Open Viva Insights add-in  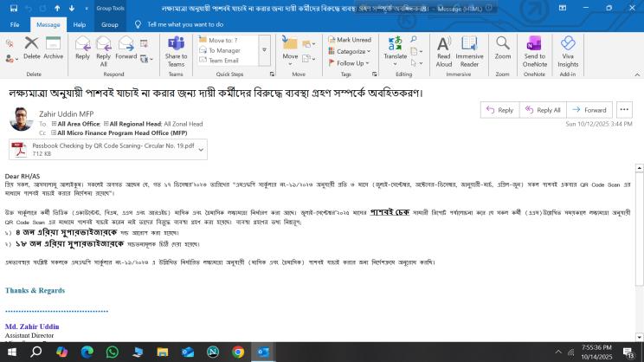click(568, 48)
